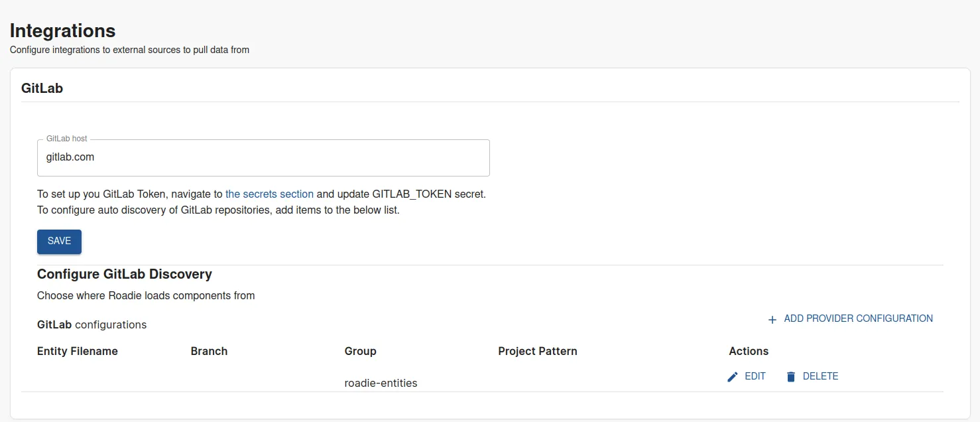Click the GitLab host input field
This screenshot has height=422, width=980.
click(x=263, y=157)
